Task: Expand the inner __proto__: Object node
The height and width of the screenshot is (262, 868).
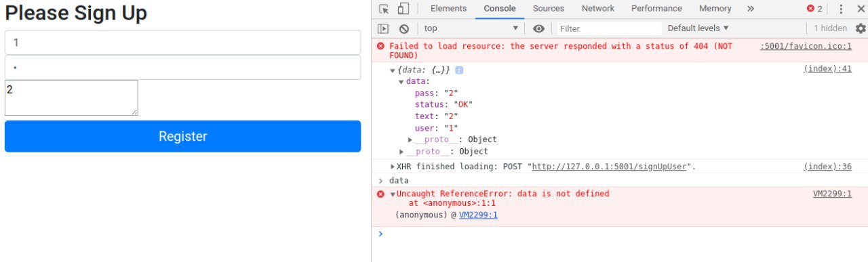Action: tap(410, 139)
